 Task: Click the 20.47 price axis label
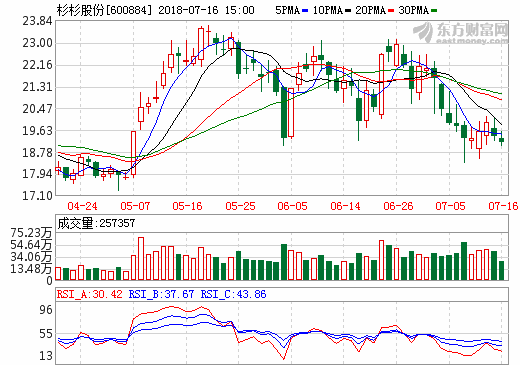[x=37, y=108]
